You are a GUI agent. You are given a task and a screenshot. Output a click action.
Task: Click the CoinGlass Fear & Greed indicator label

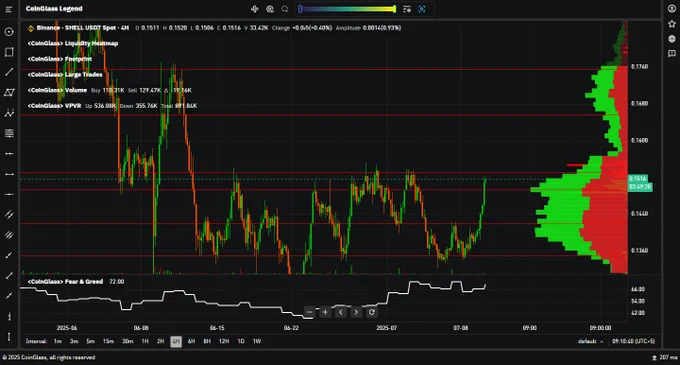point(65,282)
